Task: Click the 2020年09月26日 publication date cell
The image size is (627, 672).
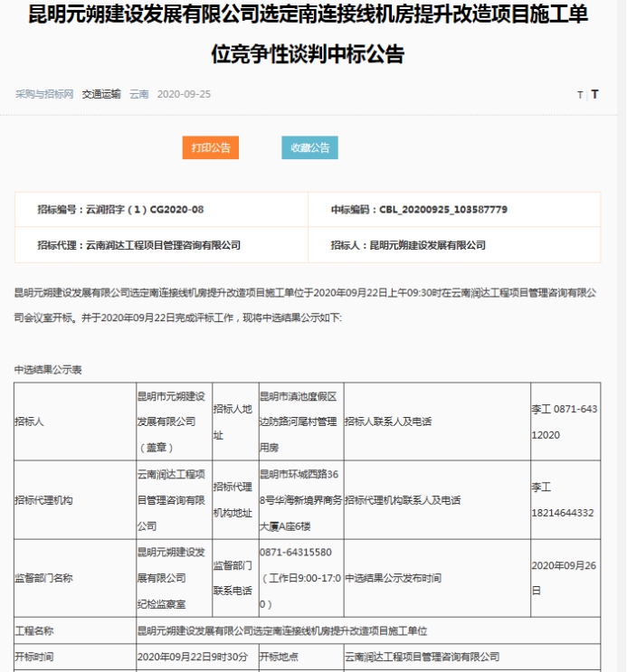Action: [x=564, y=578]
